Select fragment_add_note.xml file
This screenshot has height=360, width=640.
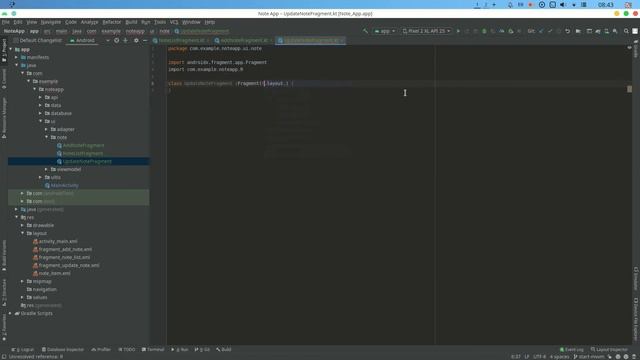tap(65, 249)
